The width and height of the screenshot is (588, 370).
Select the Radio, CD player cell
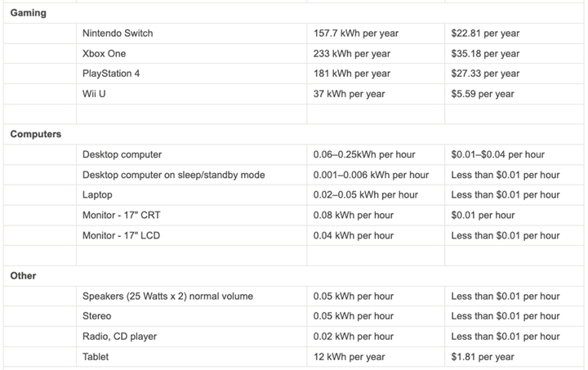pyautogui.click(x=119, y=337)
